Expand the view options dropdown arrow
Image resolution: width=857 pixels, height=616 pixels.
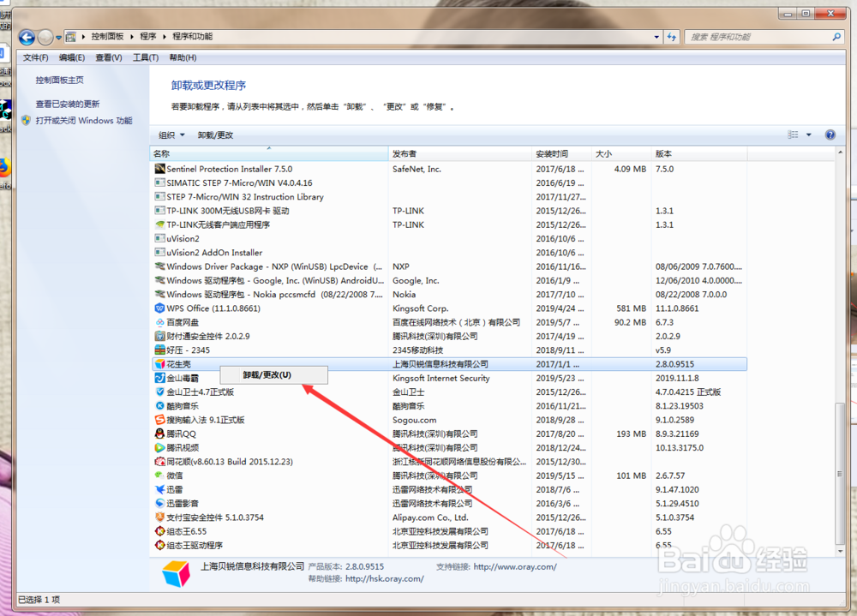click(x=809, y=135)
